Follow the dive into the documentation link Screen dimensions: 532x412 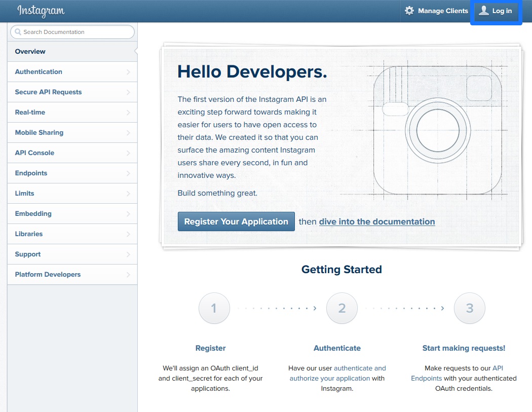click(x=377, y=221)
